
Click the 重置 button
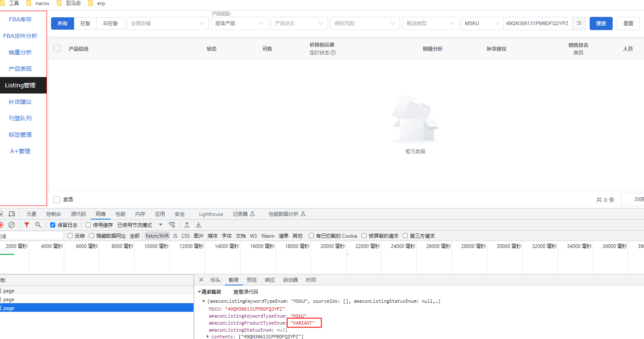(628, 23)
